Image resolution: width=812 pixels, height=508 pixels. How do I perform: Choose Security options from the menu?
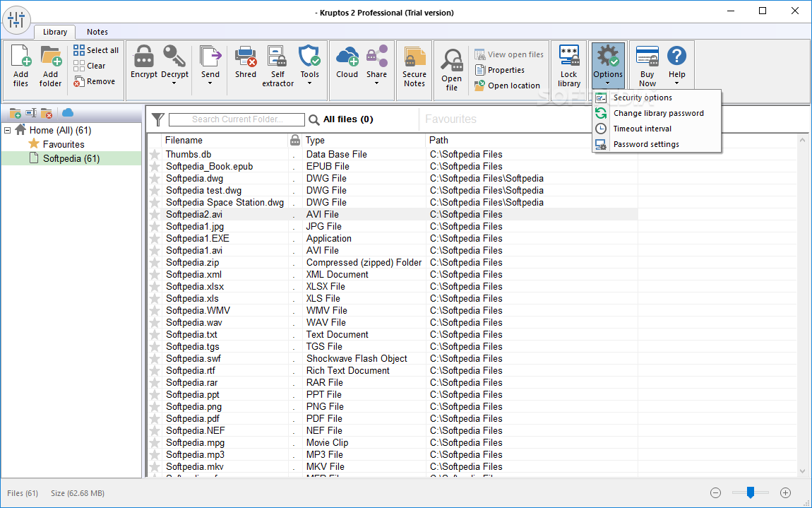(657, 98)
